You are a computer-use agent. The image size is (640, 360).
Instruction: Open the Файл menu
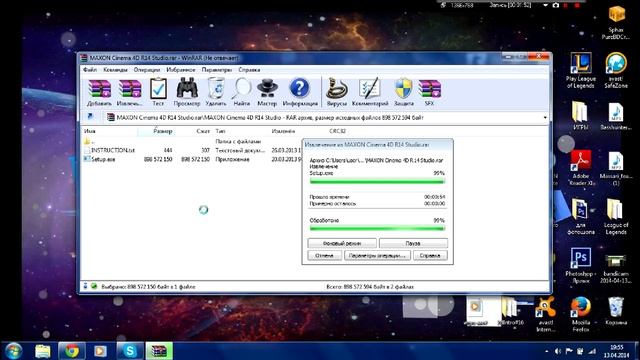click(90, 70)
